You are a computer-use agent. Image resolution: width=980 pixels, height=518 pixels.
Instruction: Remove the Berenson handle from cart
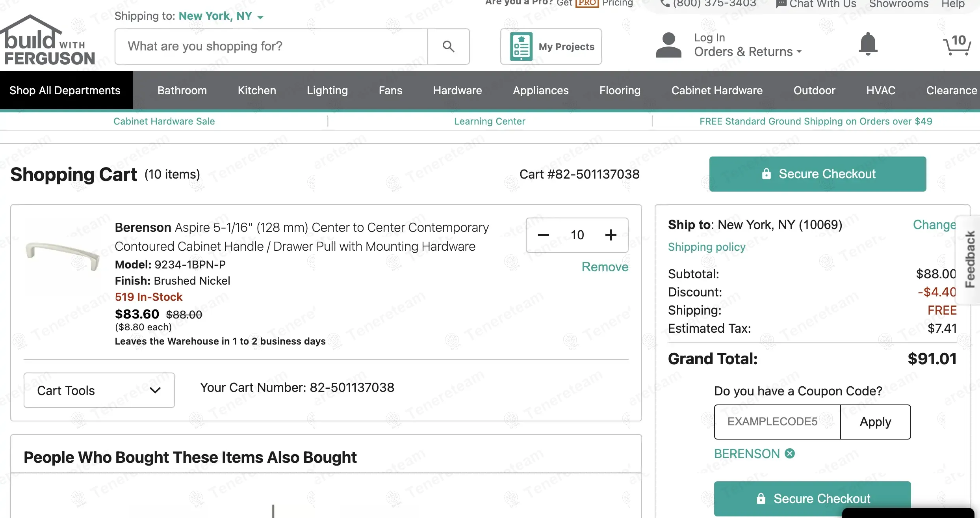pyautogui.click(x=605, y=267)
